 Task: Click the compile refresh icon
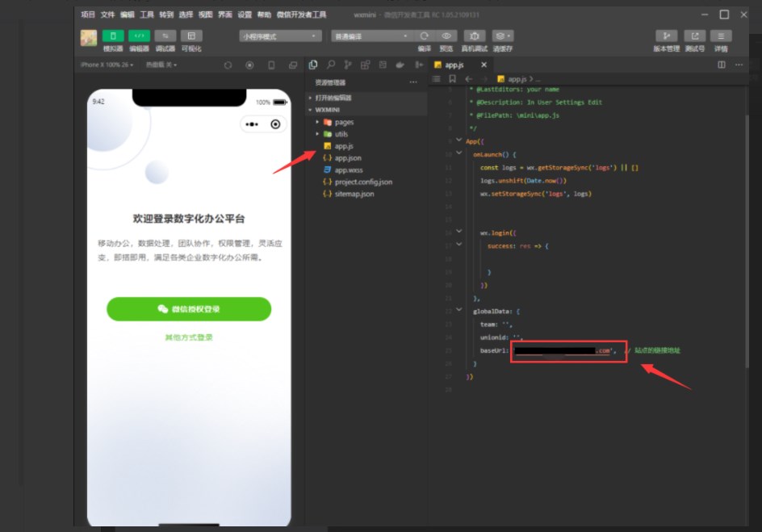tap(424, 36)
